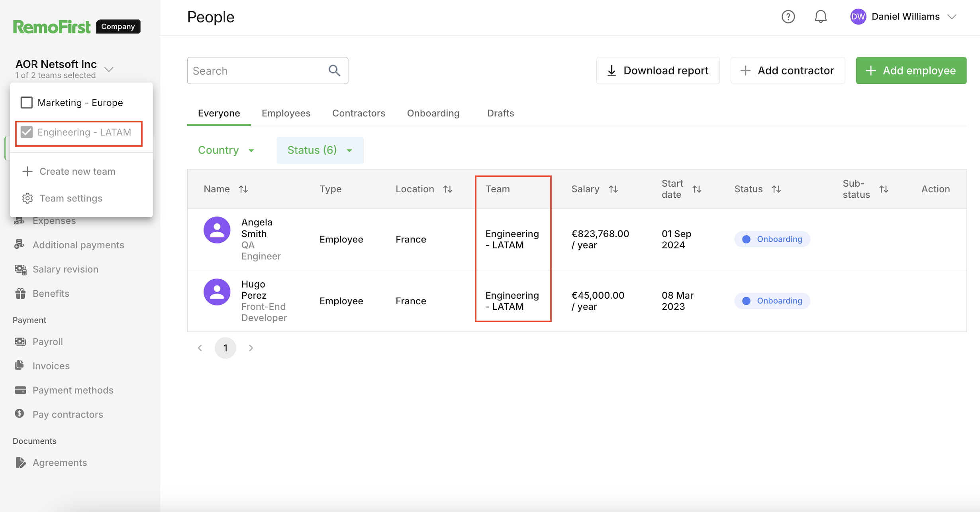Go to the previous page arrow
Screen dimensions: 980x512
200,348
